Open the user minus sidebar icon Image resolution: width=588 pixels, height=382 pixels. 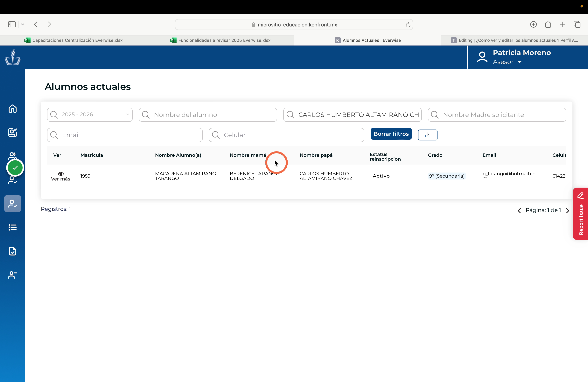(x=13, y=275)
